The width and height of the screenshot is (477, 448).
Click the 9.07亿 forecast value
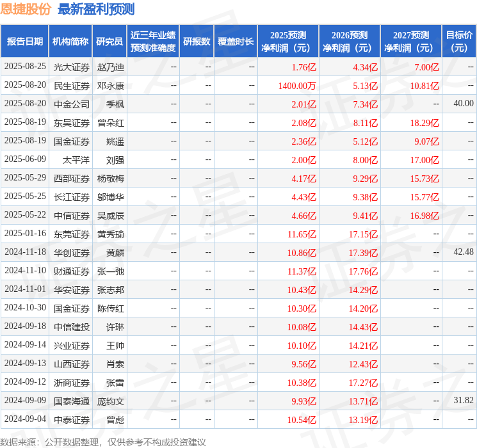426,141
